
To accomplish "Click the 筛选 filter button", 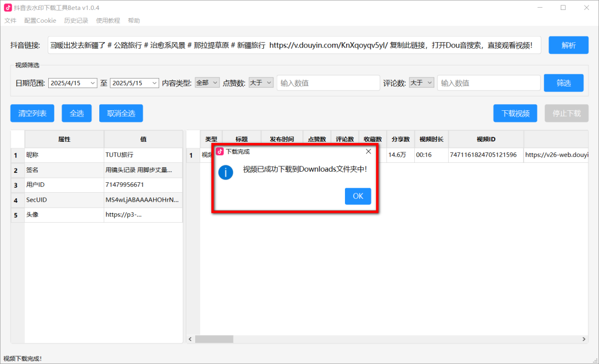I will [x=564, y=83].
